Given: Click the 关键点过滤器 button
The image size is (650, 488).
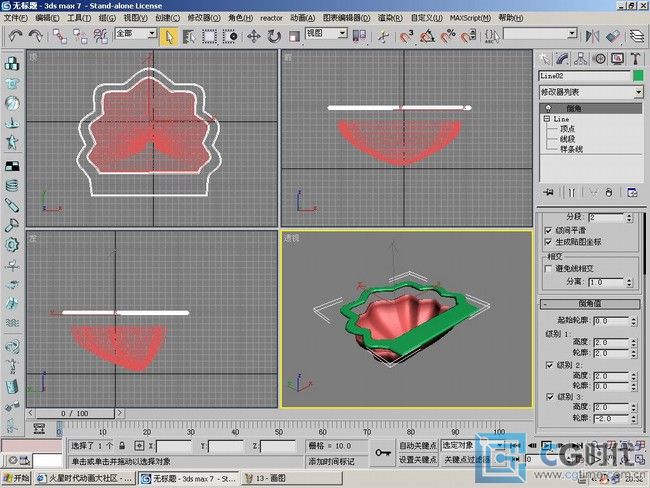Looking at the screenshot, I should click(x=467, y=460).
